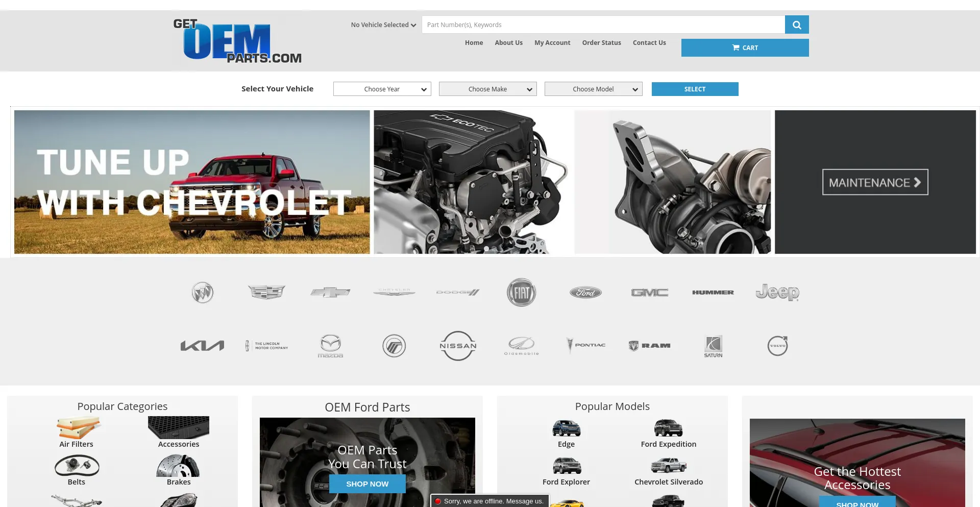Image resolution: width=980 pixels, height=507 pixels.
Task: Choose the FIAT round logo
Action: (x=522, y=293)
